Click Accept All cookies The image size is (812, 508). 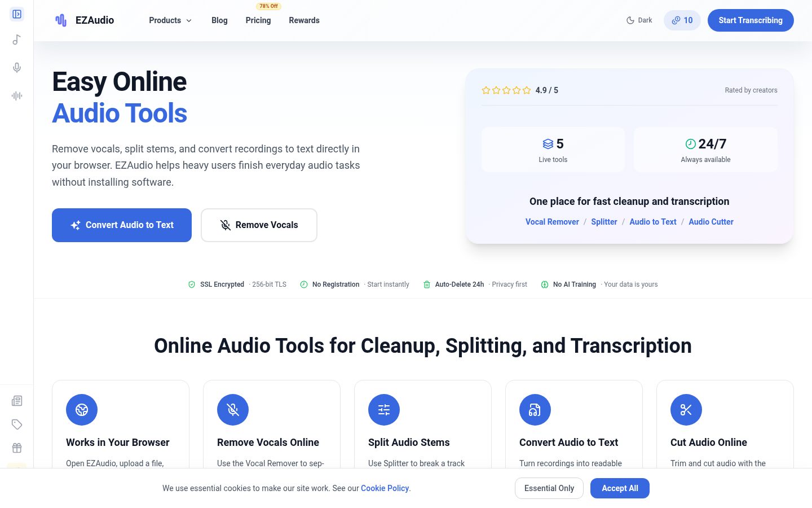[x=620, y=488]
